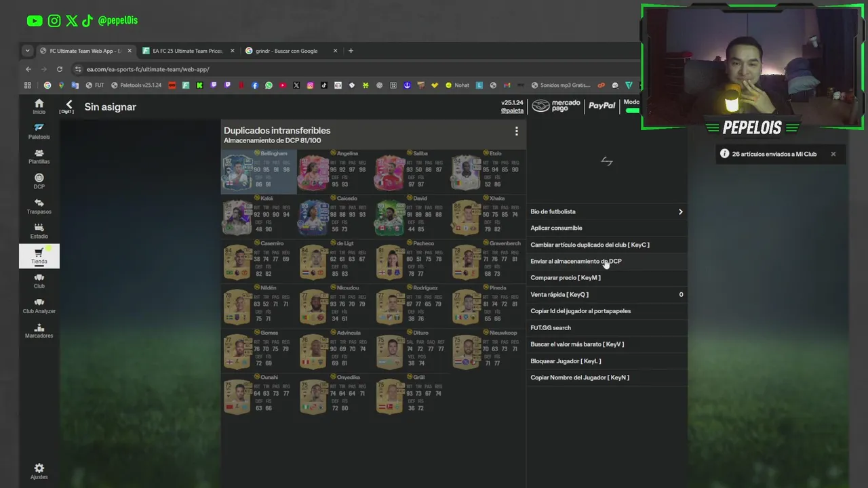Click the PayPal button
This screenshot has width=868, height=488.
point(601,106)
